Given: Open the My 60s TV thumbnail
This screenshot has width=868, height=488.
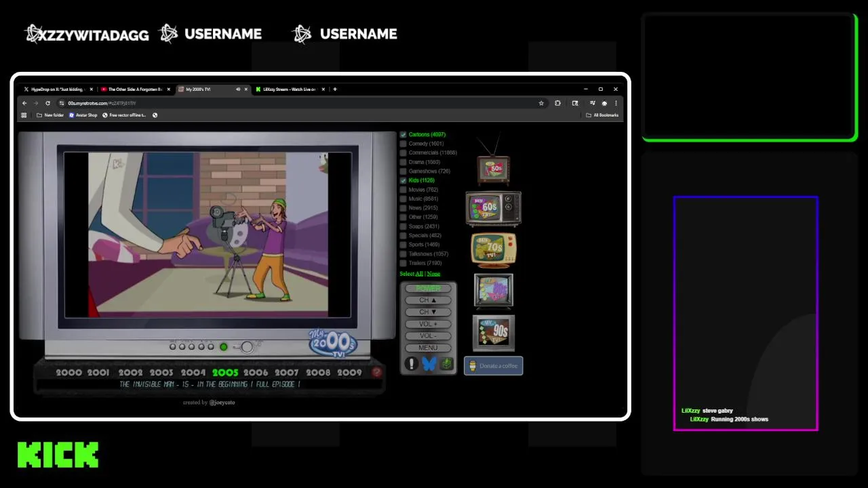Looking at the screenshot, I should click(493, 209).
